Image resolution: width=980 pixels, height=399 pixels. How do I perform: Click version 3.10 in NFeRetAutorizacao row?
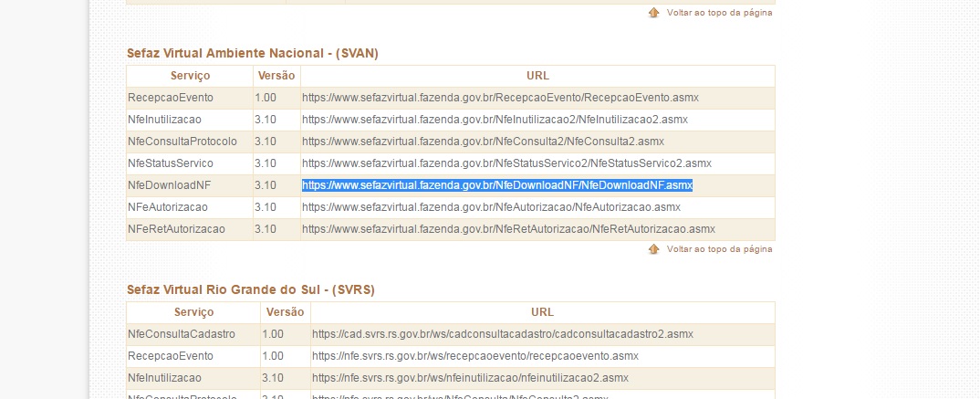click(x=265, y=229)
